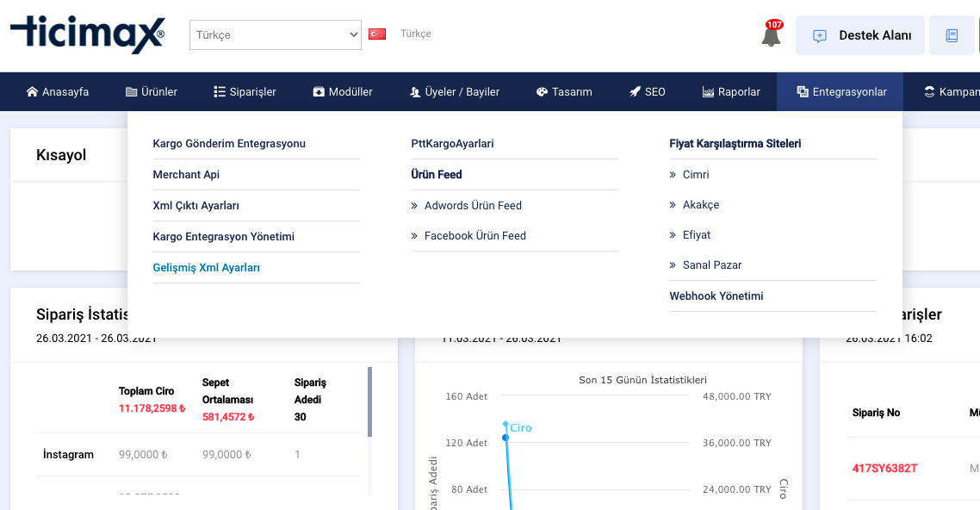Open the Üyeler / Bayiler menu
Image resolution: width=980 pixels, height=510 pixels.
455,92
